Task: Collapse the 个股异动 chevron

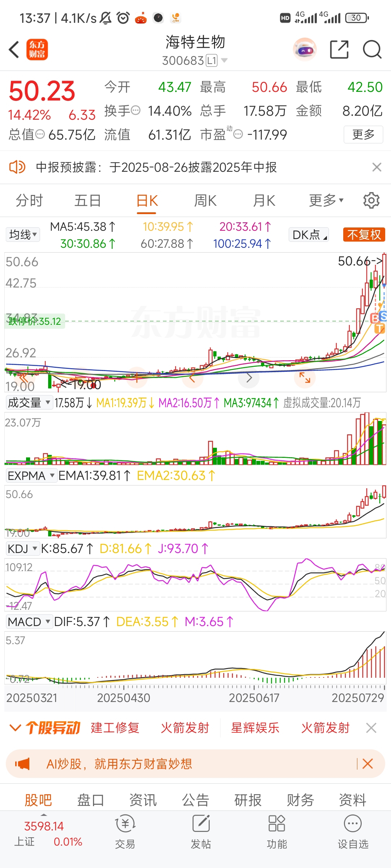Action: (x=15, y=728)
